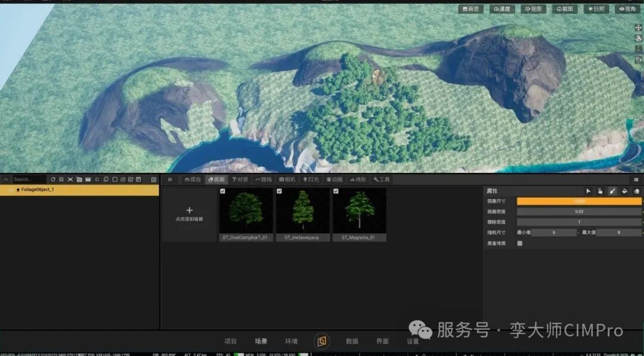Open the 环境 environment section
Screen dimensions: 644x356
click(291, 341)
